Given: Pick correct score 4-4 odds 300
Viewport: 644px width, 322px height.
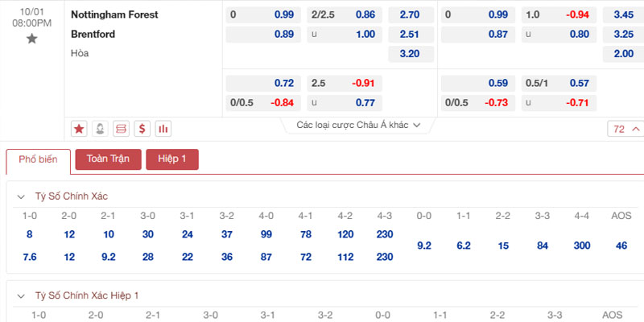Looking at the screenshot, I should pos(582,246).
